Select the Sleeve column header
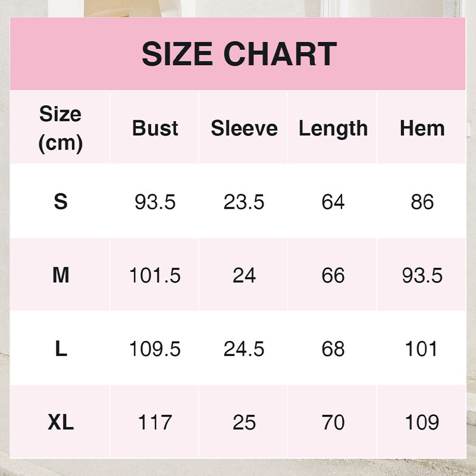The width and height of the screenshot is (476, 476). [x=244, y=128]
